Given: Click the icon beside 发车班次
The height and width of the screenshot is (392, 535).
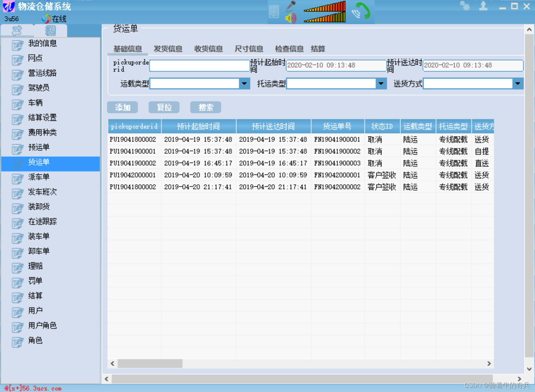Looking at the screenshot, I should (18, 193).
